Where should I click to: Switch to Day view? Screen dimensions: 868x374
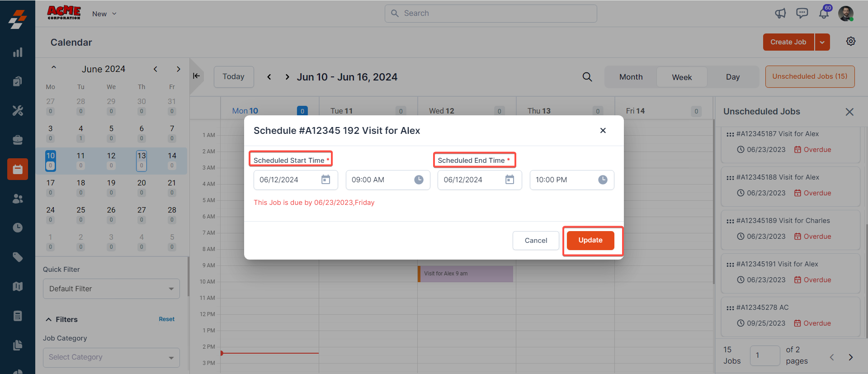tap(732, 77)
